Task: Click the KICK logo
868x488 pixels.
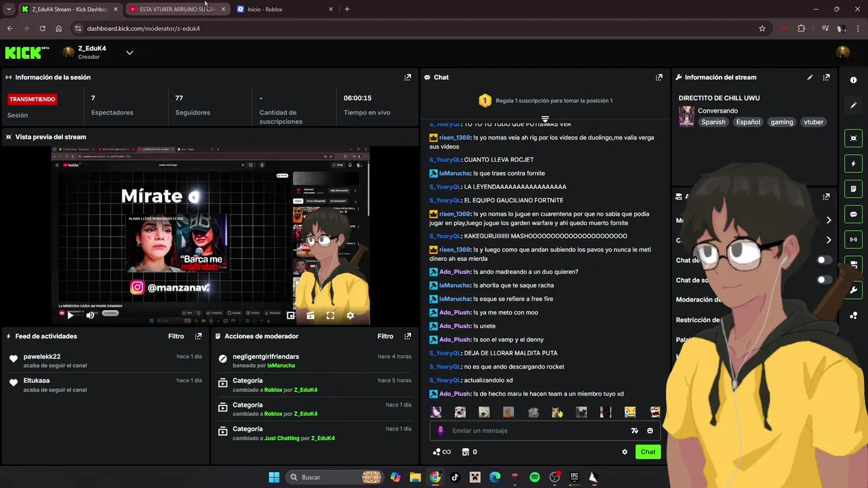Action: (27, 52)
